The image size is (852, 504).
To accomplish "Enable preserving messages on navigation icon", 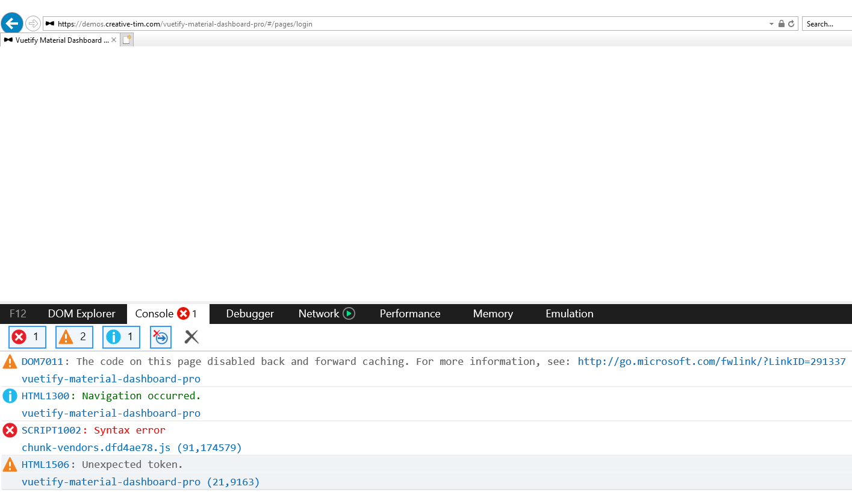I will pos(160,337).
